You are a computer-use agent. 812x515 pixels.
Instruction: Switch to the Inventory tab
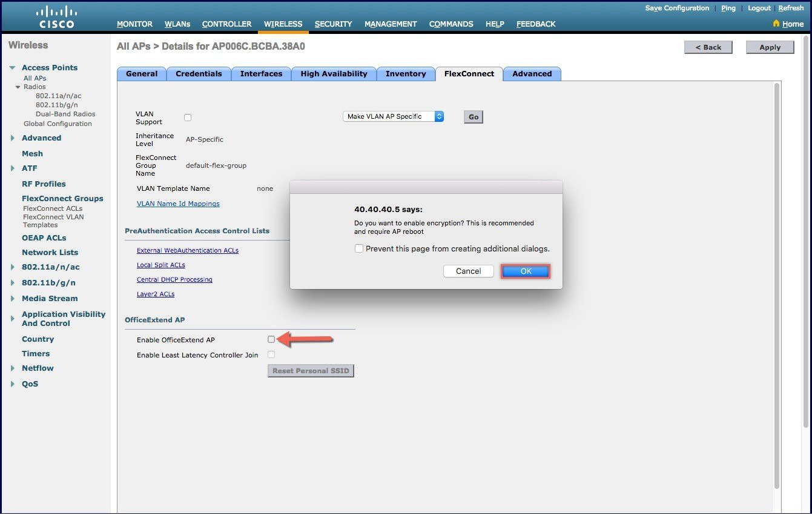406,74
